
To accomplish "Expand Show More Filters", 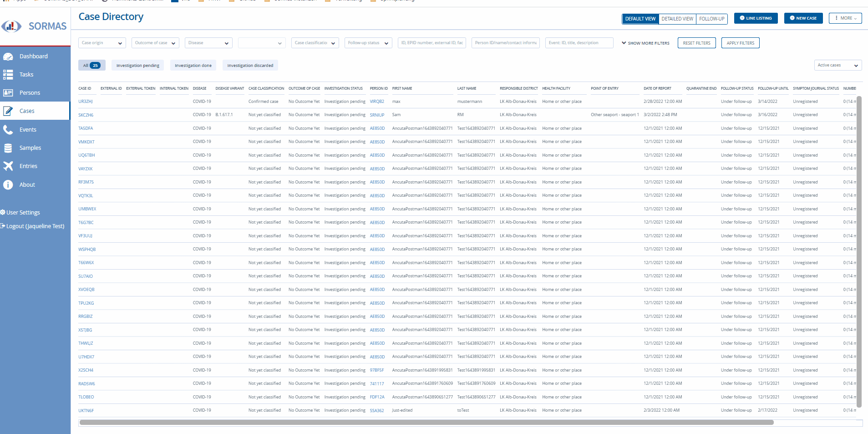I will tap(645, 43).
